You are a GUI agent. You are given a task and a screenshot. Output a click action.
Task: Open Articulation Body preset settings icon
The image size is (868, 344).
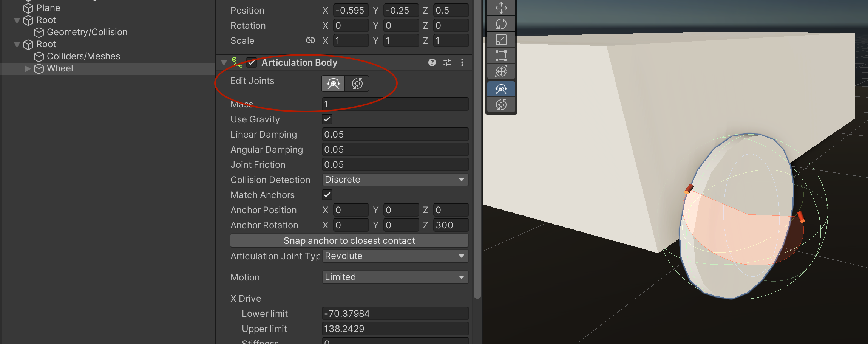pos(447,63)
